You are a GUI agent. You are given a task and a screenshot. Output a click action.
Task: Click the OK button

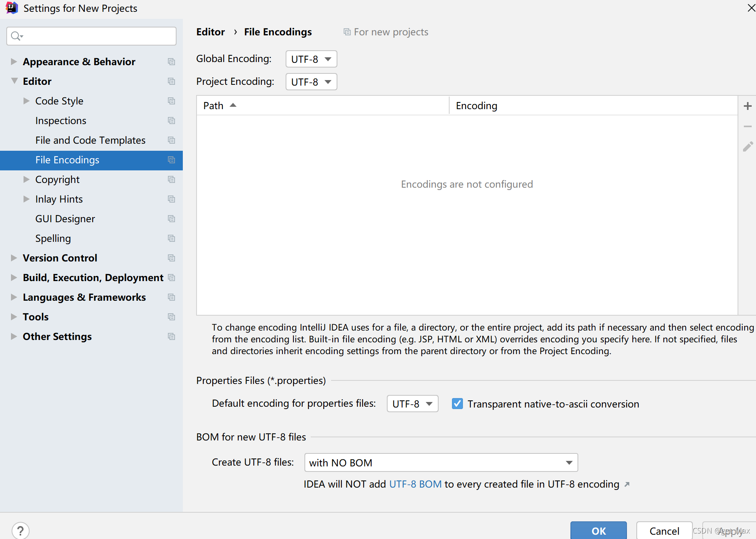(598, 531)
